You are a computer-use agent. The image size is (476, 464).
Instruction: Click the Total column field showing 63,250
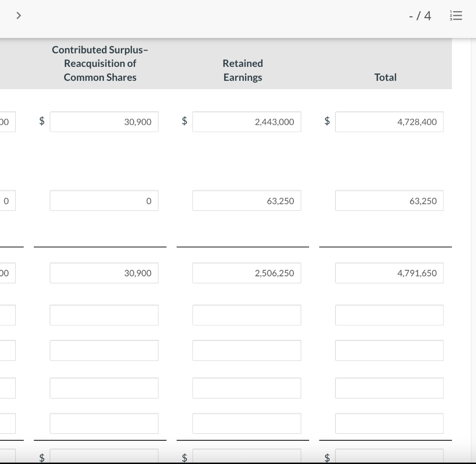[x=389, y=200]
